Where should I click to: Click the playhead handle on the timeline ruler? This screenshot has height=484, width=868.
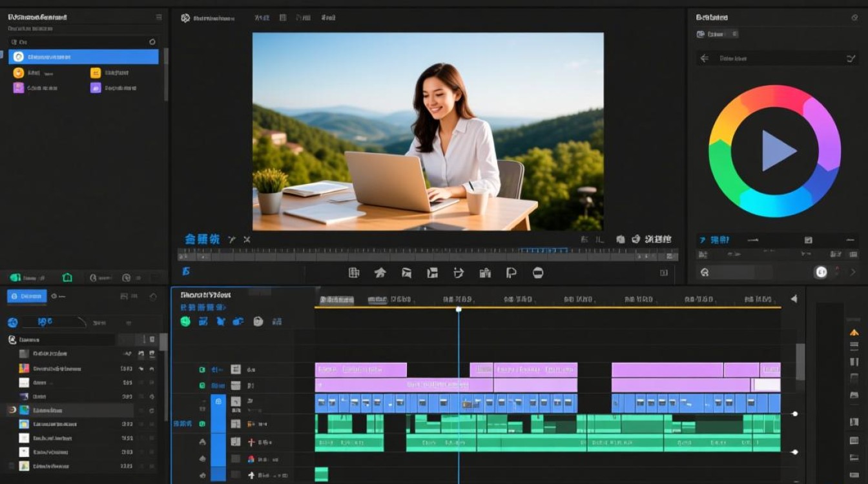point(459,310)
